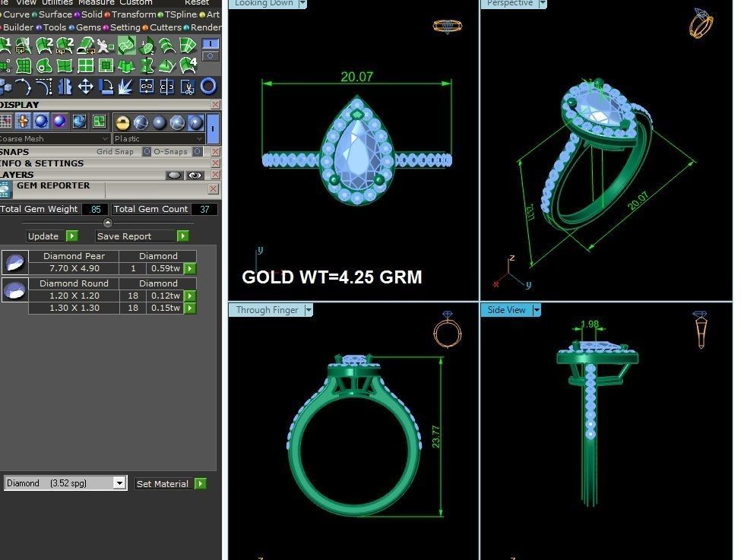The width and height of the screenshot is (744, 560).
Task: Open the Utilities menu
Action: (57, 2)
